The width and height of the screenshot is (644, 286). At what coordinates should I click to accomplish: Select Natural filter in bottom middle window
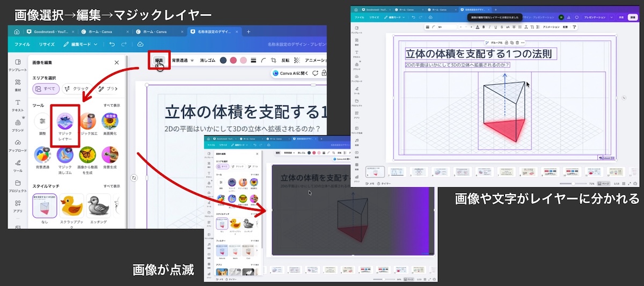(222, 252)
